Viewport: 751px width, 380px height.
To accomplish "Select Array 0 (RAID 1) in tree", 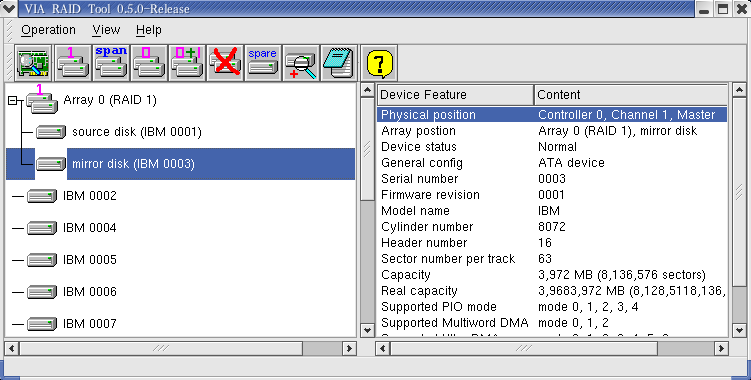I will pyautogui.click(x=110, y=100).
